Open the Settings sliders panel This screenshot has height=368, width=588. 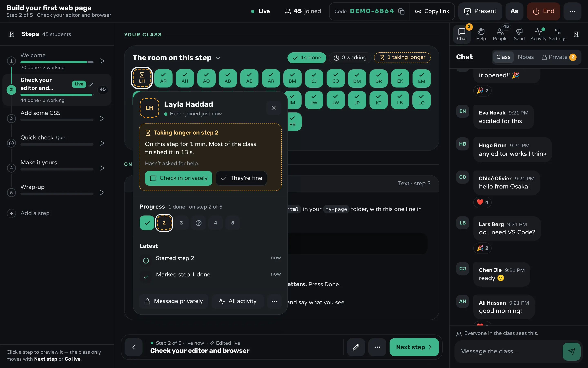click(x=557, y=34)
